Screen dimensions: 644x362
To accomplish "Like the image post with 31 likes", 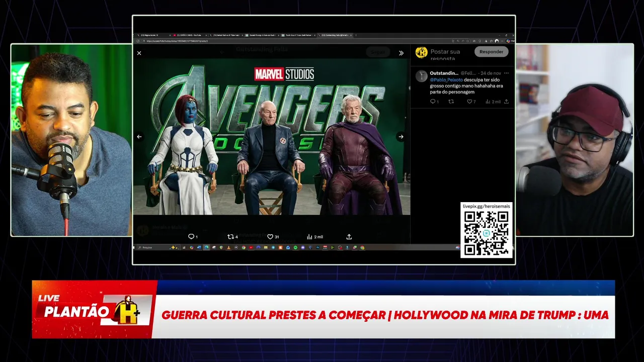I will point(273,237).
